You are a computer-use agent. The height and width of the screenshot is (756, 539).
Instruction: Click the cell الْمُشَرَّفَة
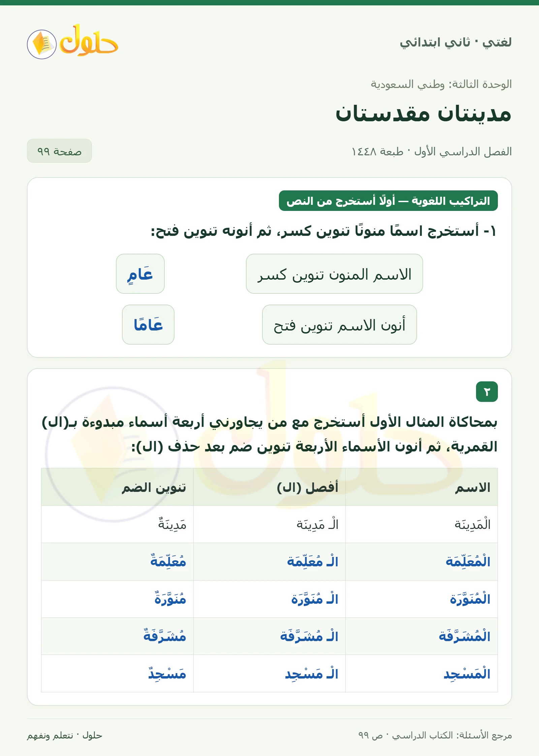click(x=421, y=636)
